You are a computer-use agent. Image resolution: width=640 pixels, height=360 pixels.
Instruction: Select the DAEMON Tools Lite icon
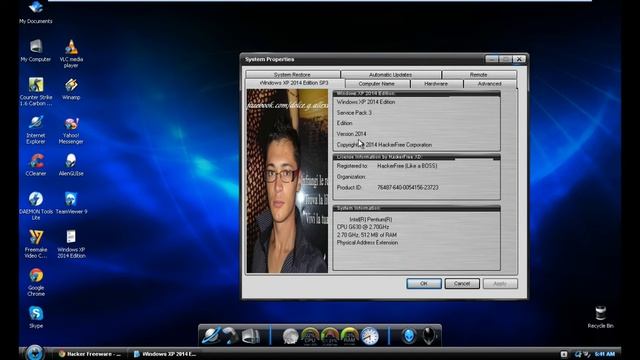pos(36,206)
